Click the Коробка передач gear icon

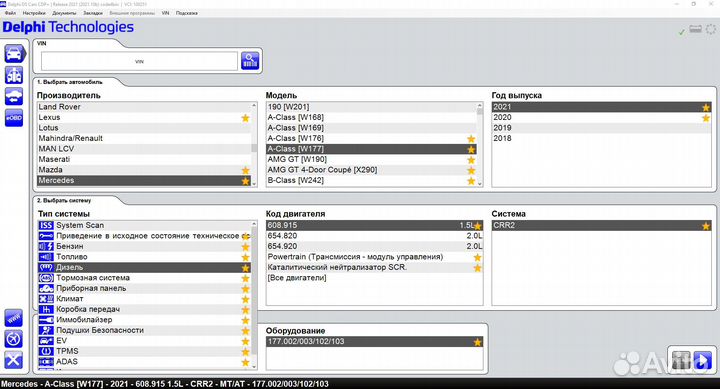(46, 310)
